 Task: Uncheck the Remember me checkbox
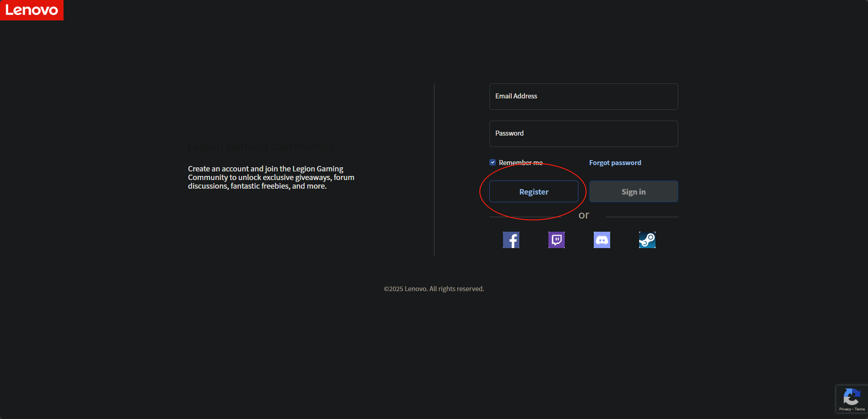tap(493, 162)
